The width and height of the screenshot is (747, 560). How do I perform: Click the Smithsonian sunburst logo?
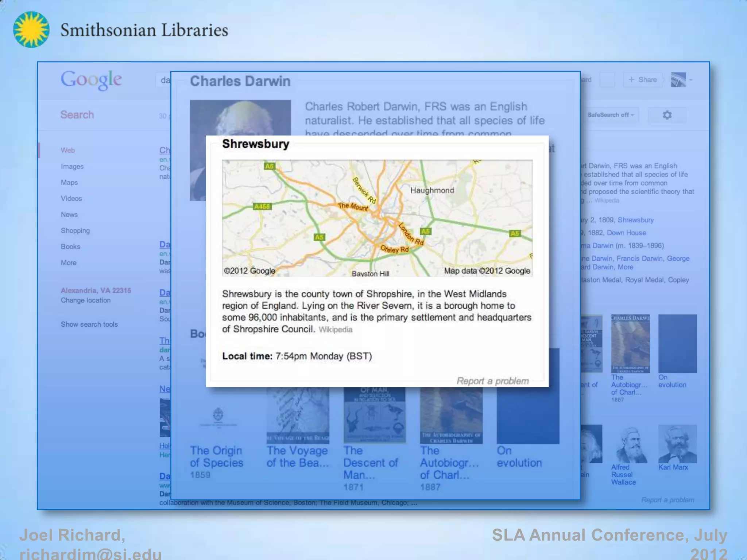coord(31,30)
